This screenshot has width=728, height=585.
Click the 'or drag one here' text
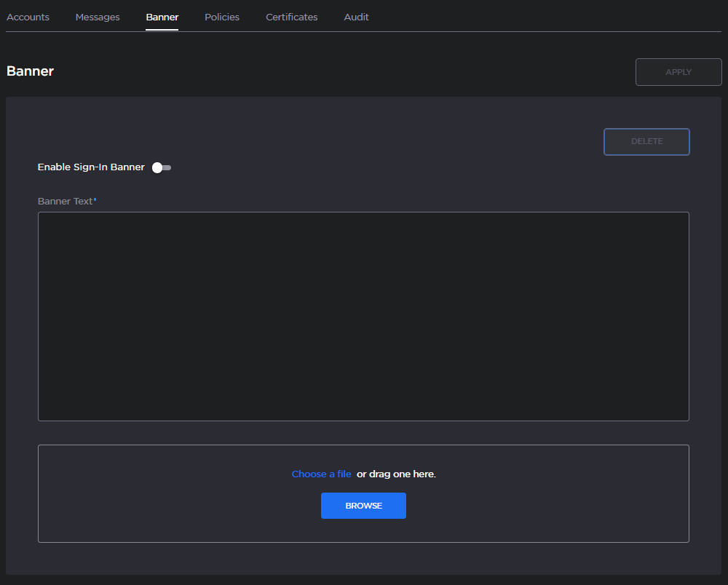pyautogui.click(x=396, y=474)
